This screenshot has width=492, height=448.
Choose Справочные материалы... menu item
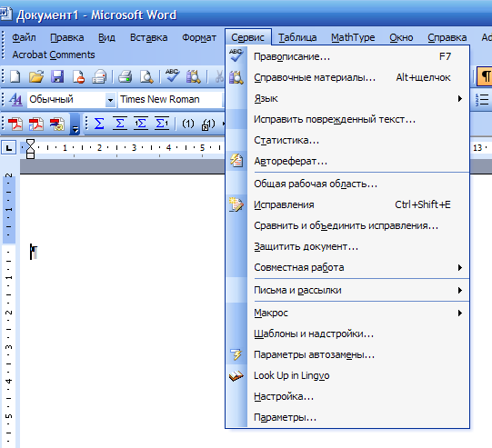coord(347,77)
